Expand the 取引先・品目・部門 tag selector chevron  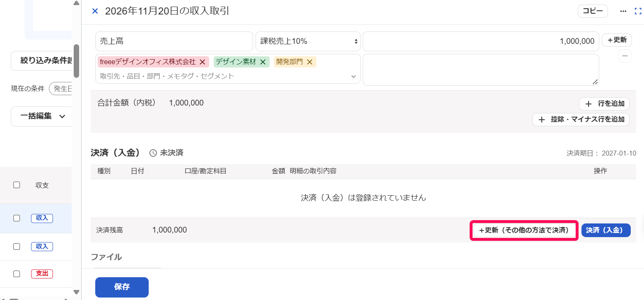354,77
